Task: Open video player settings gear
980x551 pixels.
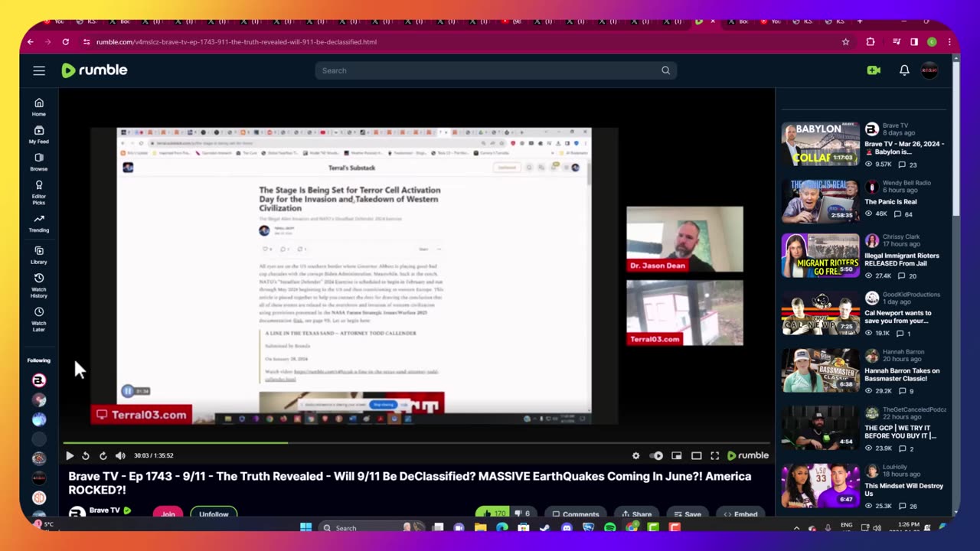Action: [635, 455]
